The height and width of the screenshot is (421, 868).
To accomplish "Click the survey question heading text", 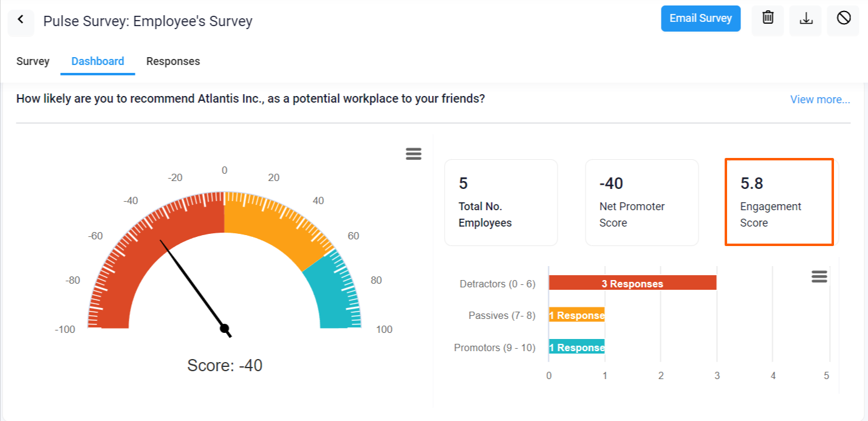I will click(x=249, y=98).
